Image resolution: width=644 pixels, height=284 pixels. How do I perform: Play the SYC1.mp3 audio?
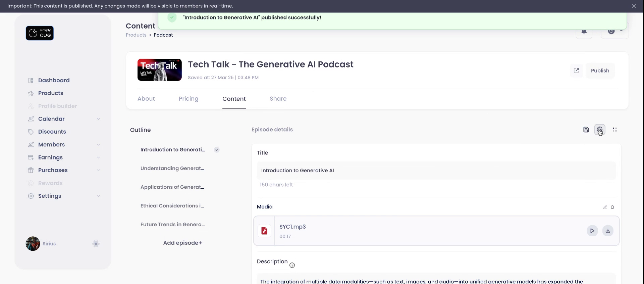pyautogui.click(x=592, y=231)
